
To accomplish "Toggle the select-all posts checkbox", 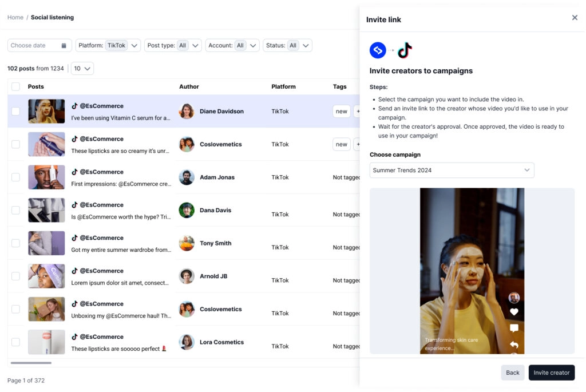I will (15, 86).
